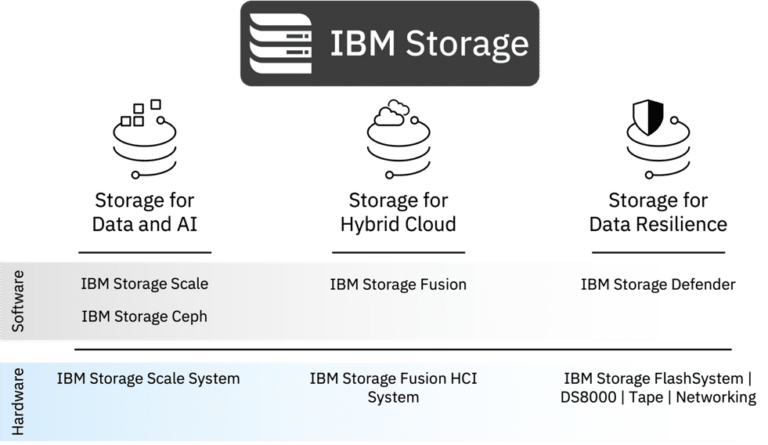Choose IBM Storage Fusion software item
This screenshot has width=768, height=445.
[x=398, y=284]
